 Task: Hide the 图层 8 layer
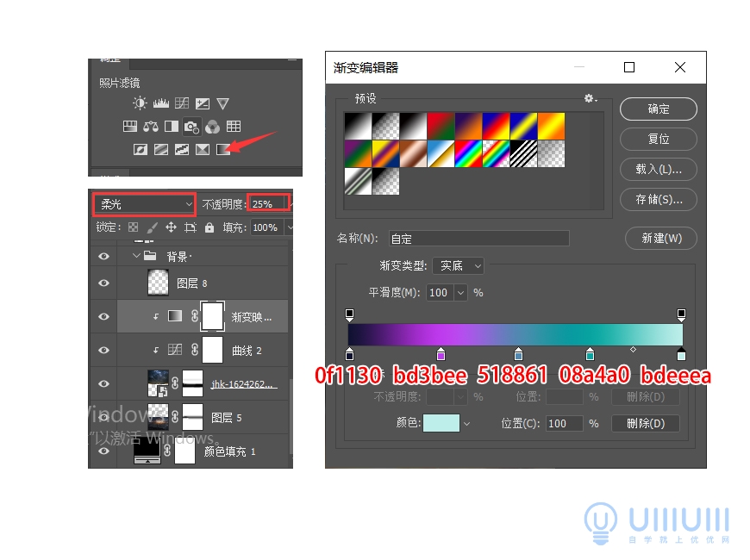(x=102, y=281)
